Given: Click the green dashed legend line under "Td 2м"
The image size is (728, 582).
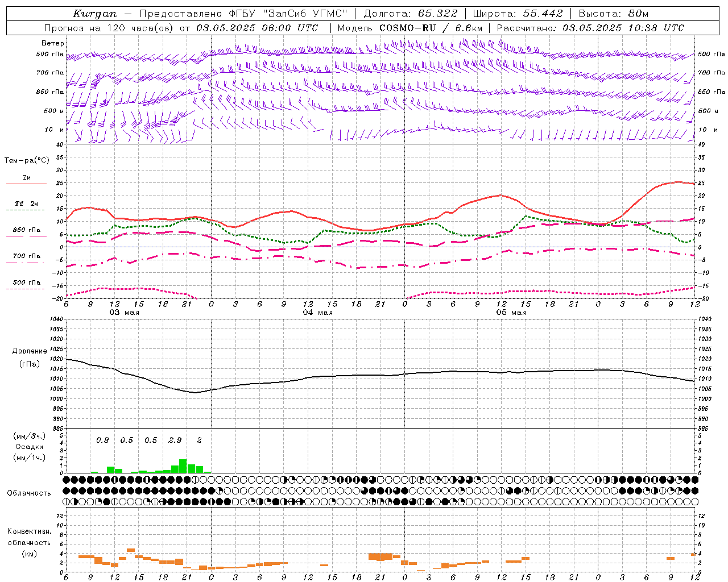Looking at the screenshot, I should pos(26,210).
